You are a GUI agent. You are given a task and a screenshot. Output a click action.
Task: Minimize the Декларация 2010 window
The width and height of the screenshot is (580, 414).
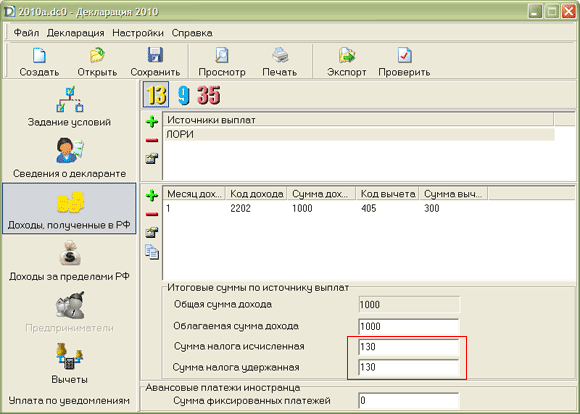[x=535, y=11]
